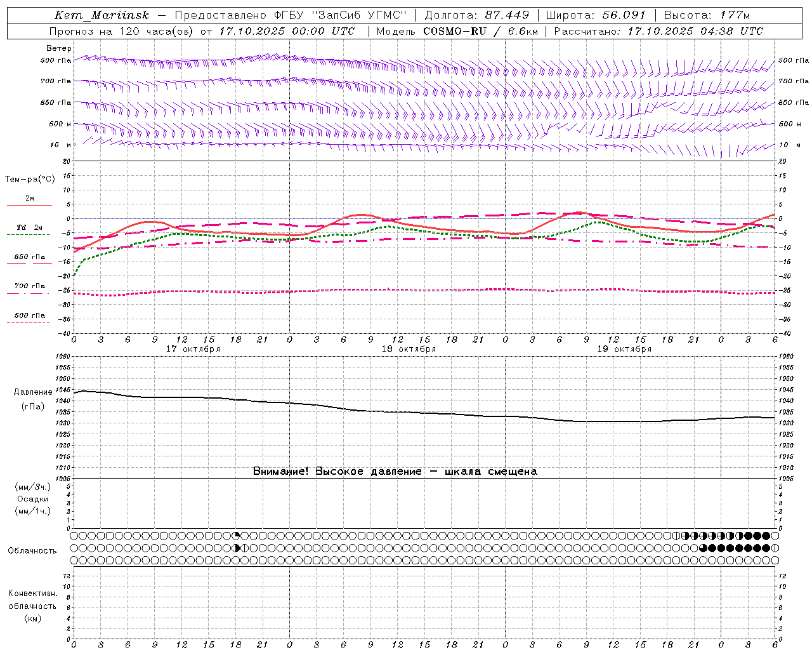Click the 10 м wind level label on the left

61,145
